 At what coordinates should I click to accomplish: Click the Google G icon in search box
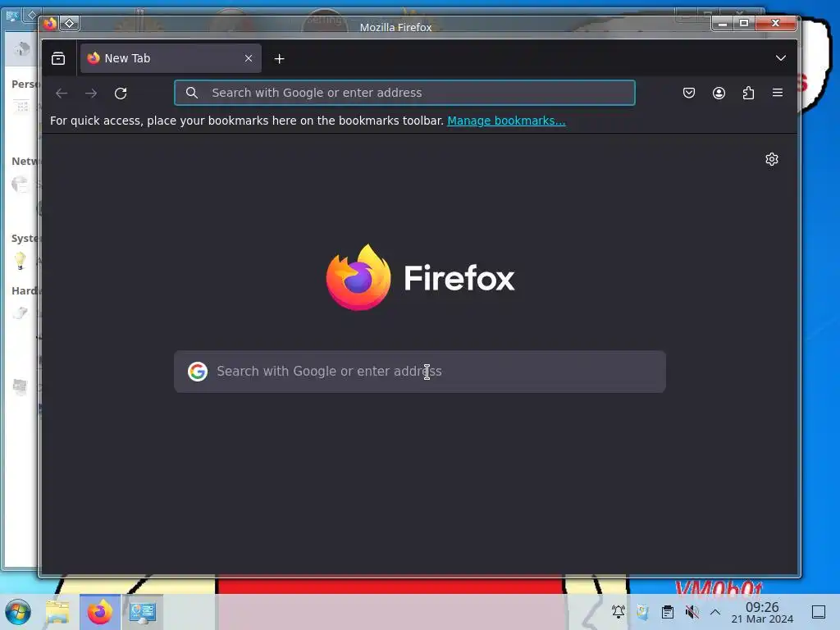(198, 372)
